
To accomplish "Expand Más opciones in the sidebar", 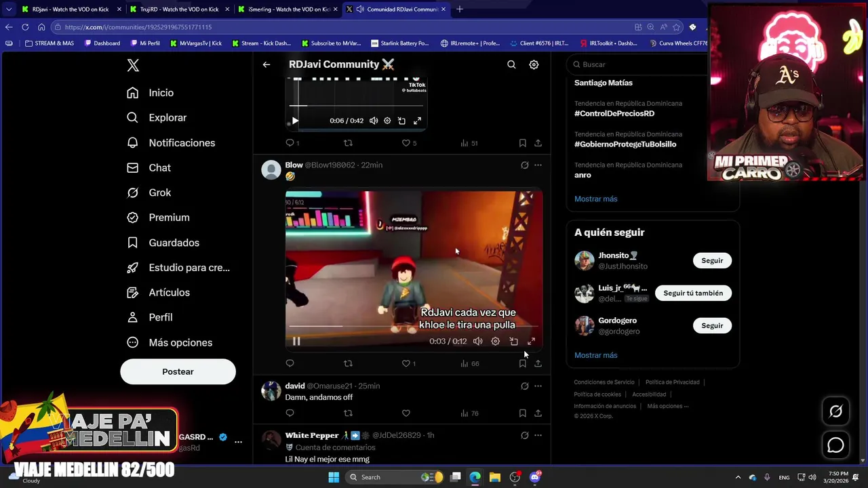I will (170, 343).
